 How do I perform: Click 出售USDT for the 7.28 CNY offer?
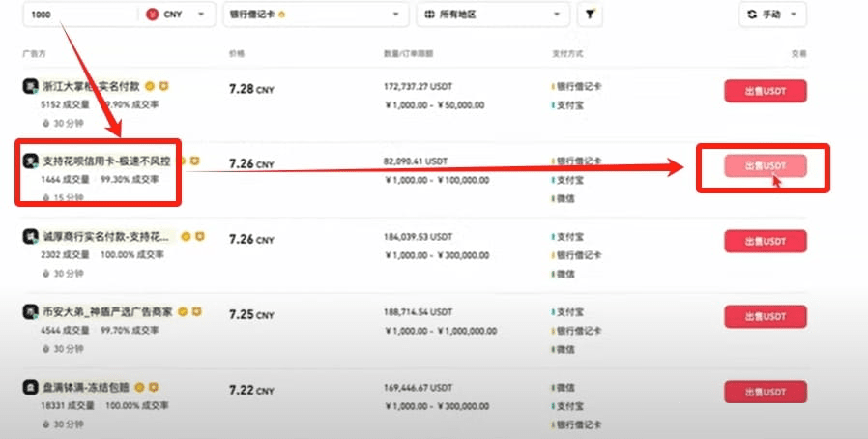pyautogui.click(x=765, y=91)
